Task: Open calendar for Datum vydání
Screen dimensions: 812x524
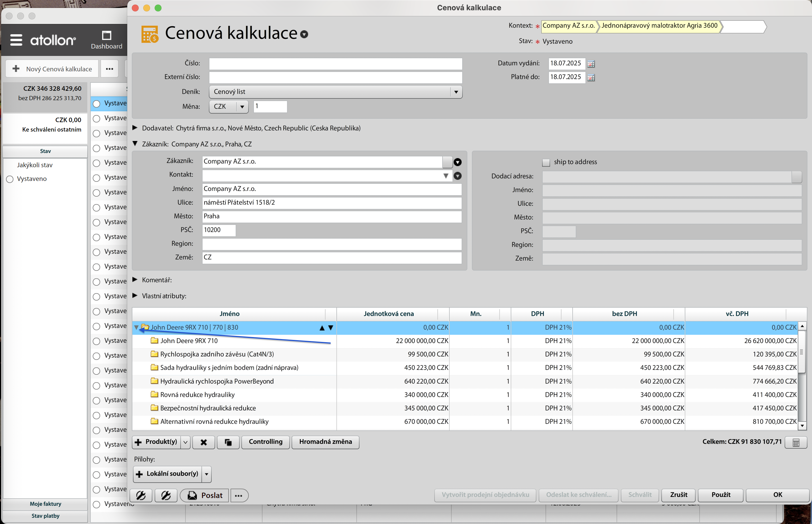Action: click(591, 64)
